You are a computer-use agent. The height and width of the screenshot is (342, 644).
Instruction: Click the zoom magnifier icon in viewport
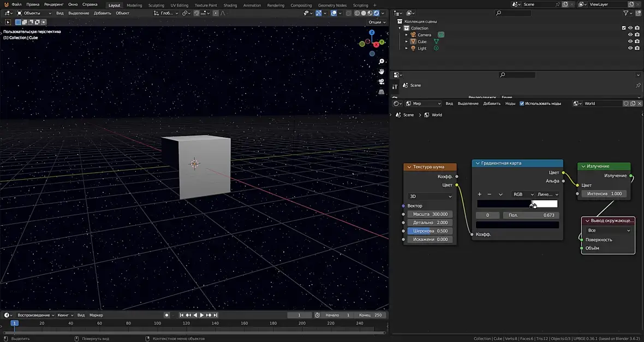[381, 62]
